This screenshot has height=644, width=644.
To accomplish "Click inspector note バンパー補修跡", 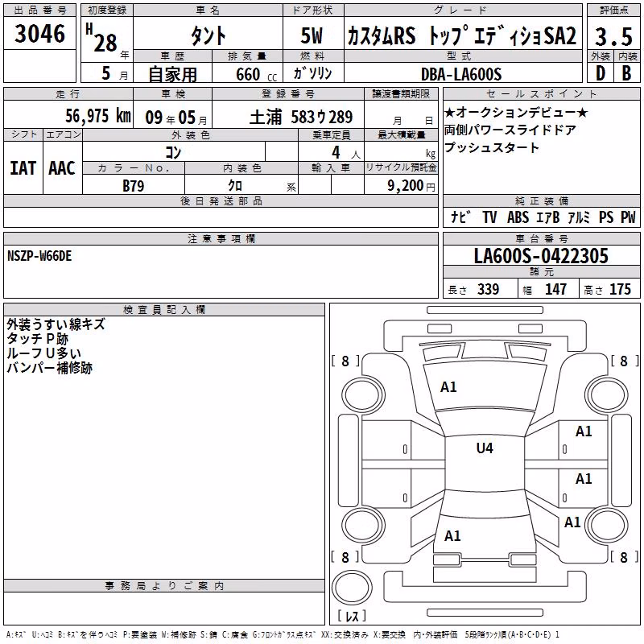I will [x=49, y=368].
